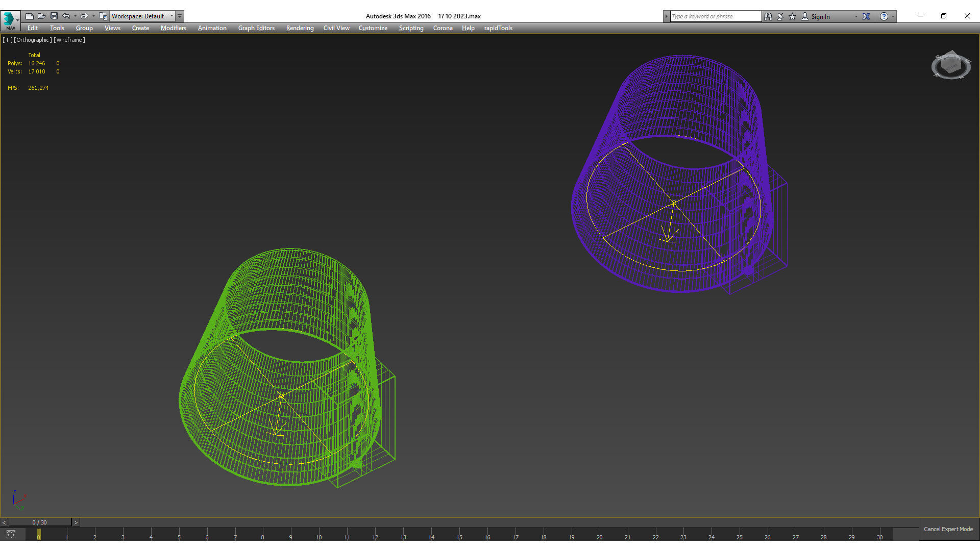Screen dimensions: 980x551
Task: Open the Rendering menu
Action: click(x=300, y=28)
